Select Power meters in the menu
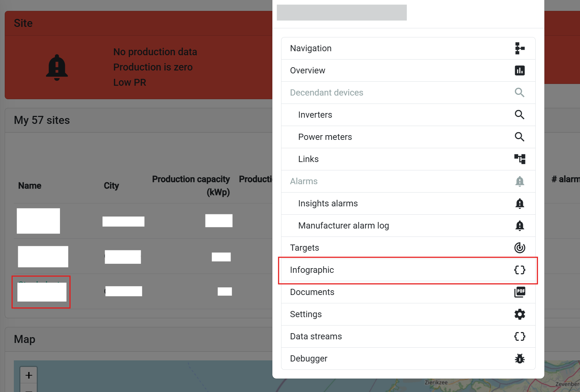This screenshot has width=580, height=392. point(408,137)
